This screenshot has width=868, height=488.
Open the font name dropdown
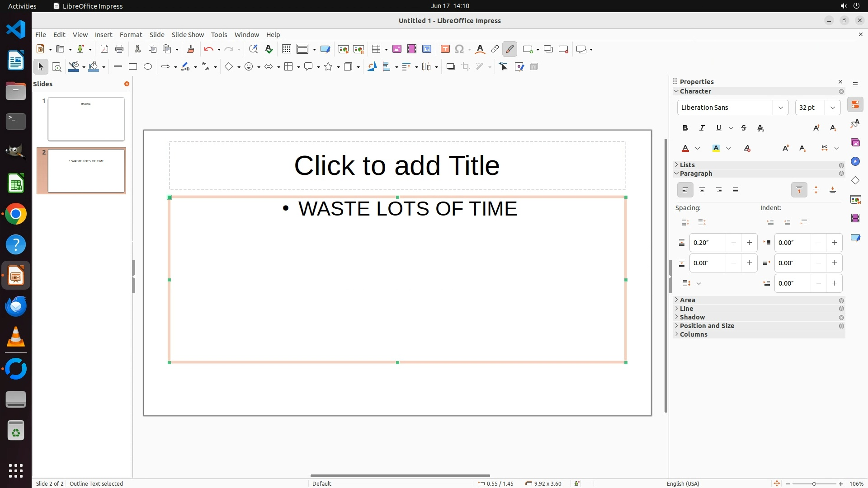click(x=780, y=108)
